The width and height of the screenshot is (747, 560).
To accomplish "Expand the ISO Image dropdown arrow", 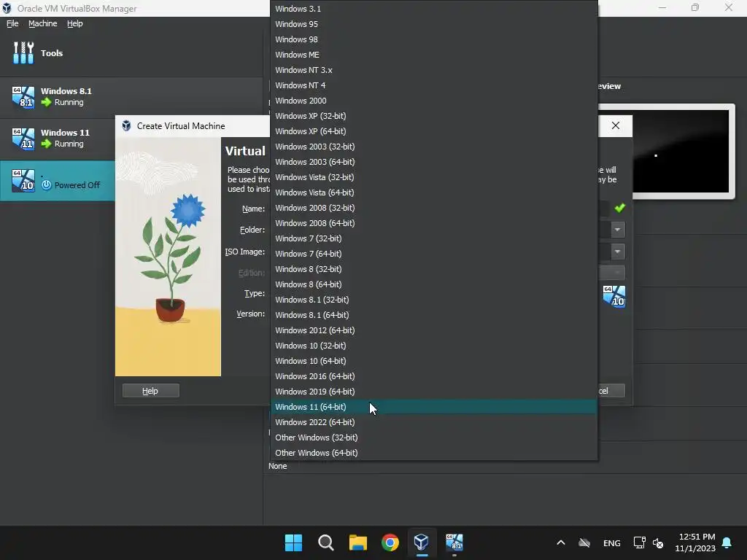I will point(617,252).
